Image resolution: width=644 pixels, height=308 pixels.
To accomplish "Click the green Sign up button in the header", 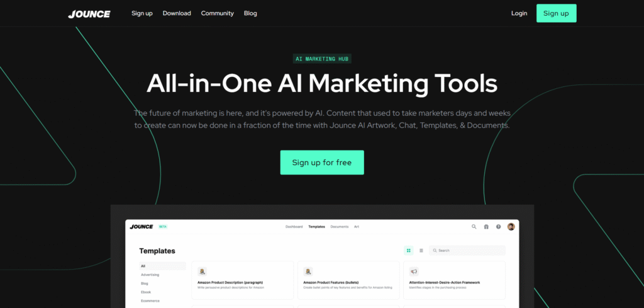I will 556,13.
